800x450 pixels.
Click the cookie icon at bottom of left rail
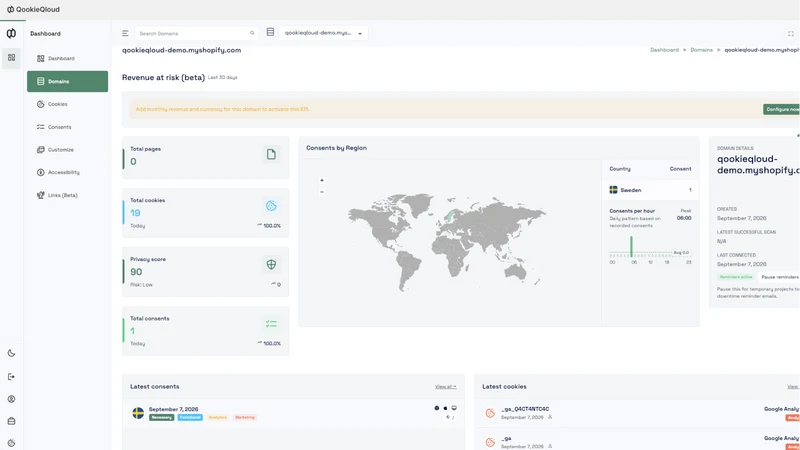pyautogui.click(x=11, y=443)
